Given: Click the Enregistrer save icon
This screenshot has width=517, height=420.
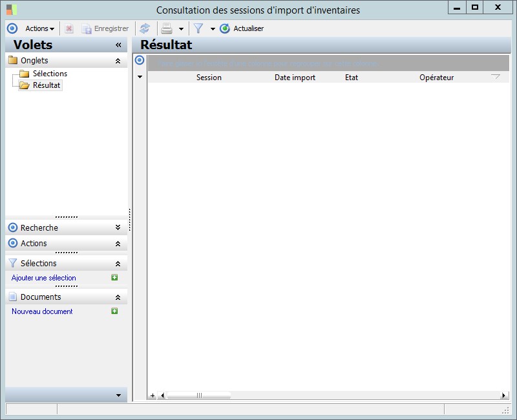Looking at the screenshot, I should (87, 28).
